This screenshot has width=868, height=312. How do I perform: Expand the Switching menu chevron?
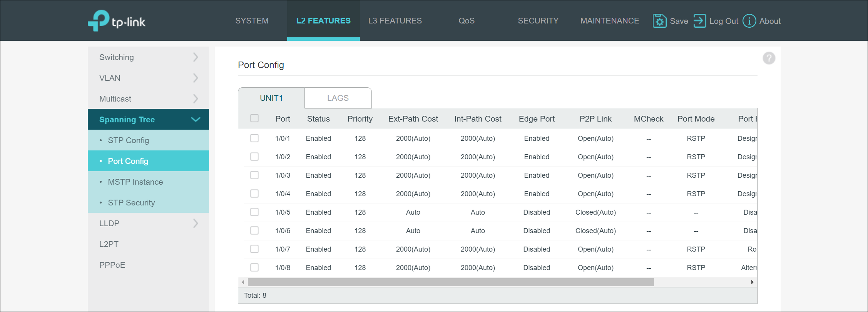196,57
